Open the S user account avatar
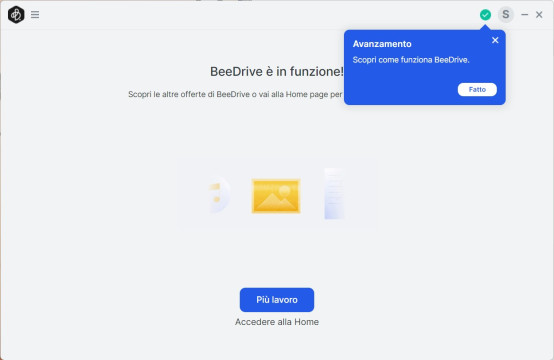Viewport: 554px width, 360px height. [506, 14]
